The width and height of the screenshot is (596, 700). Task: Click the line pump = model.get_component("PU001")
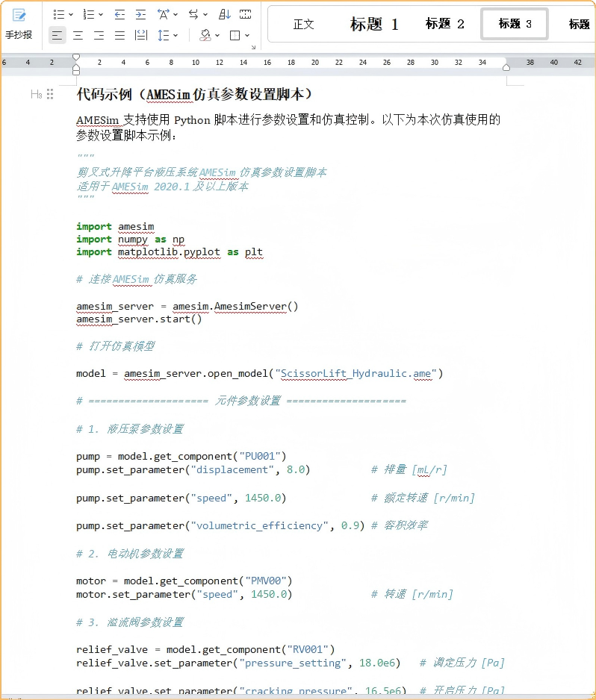coord(181,456)
